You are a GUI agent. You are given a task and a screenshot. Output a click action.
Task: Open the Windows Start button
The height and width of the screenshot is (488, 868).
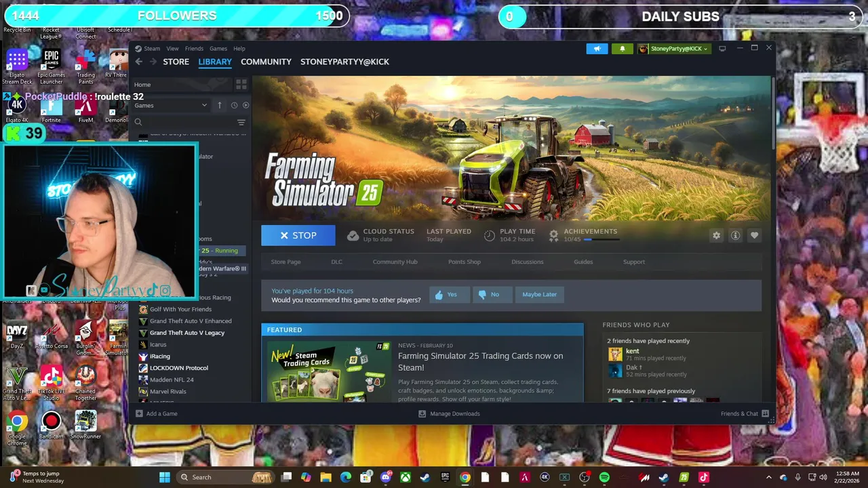click(x=164, y=477)
